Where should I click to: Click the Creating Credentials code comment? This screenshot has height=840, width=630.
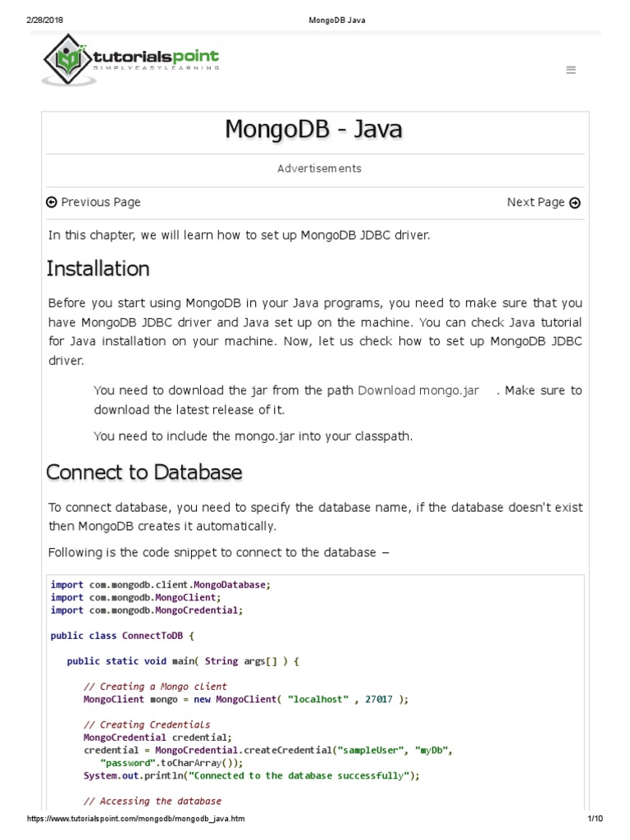pyautogui.click(x=147, y=724)
